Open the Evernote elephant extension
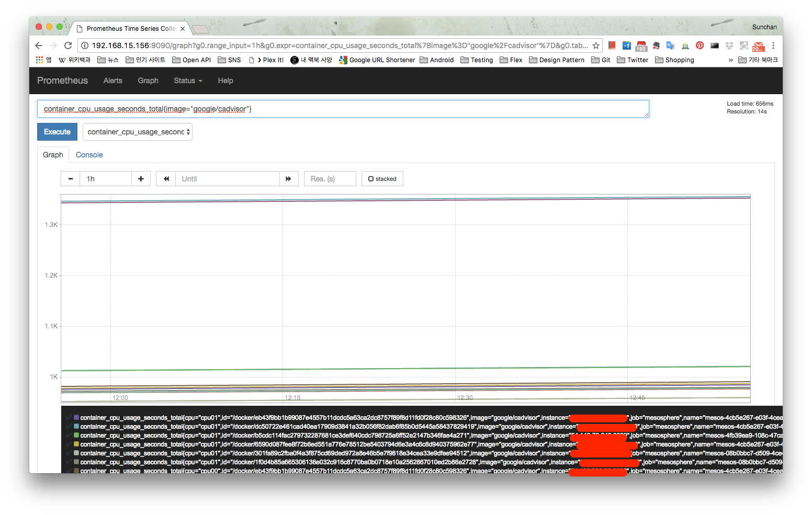 tap(656, 45)
